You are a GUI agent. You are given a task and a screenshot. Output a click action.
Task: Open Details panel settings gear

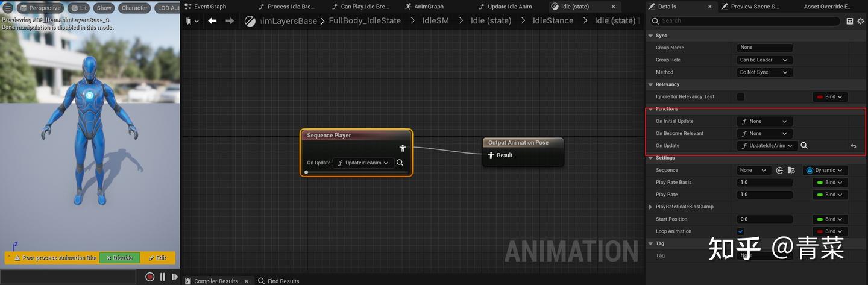[861, 21]
